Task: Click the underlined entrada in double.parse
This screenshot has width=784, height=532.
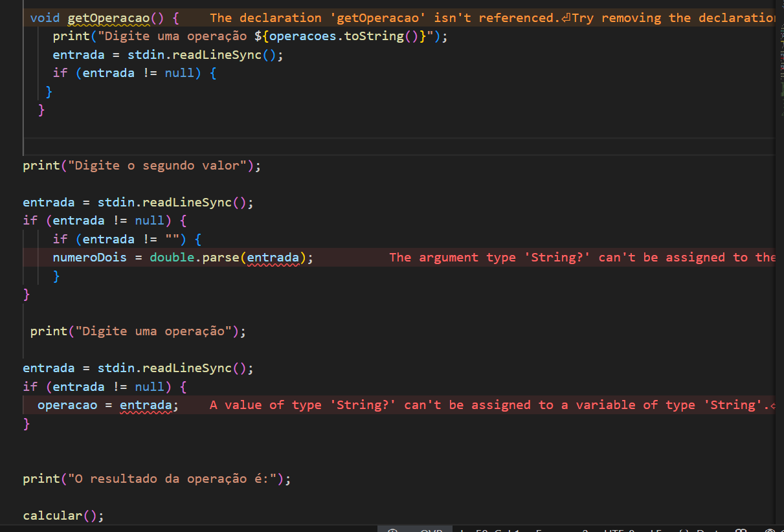Action: (273, 258)
